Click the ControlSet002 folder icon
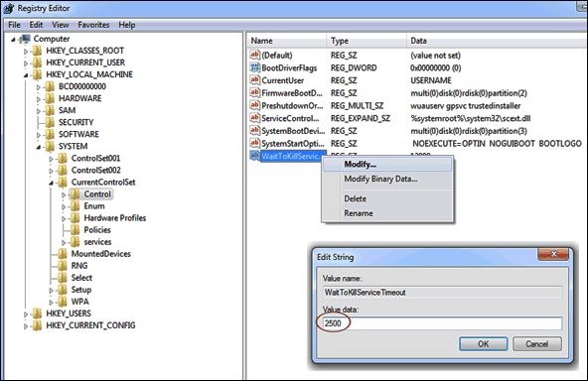 [x=63, y=171]
